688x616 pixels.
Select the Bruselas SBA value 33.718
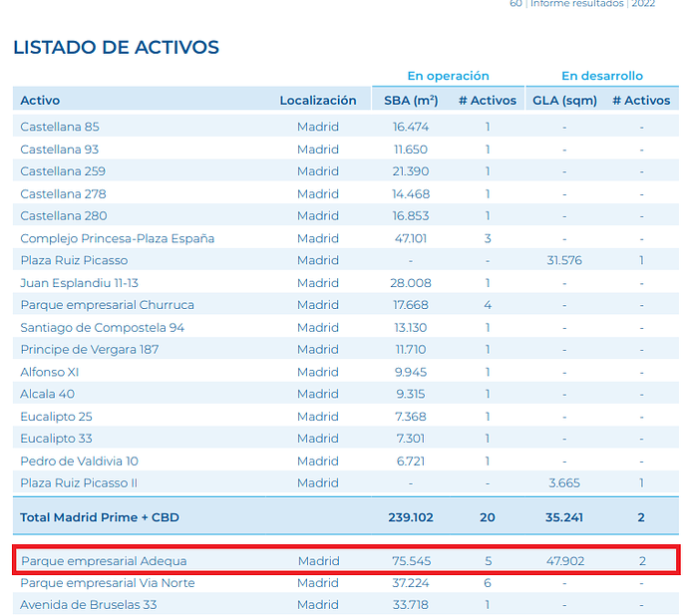click(411, 605)
